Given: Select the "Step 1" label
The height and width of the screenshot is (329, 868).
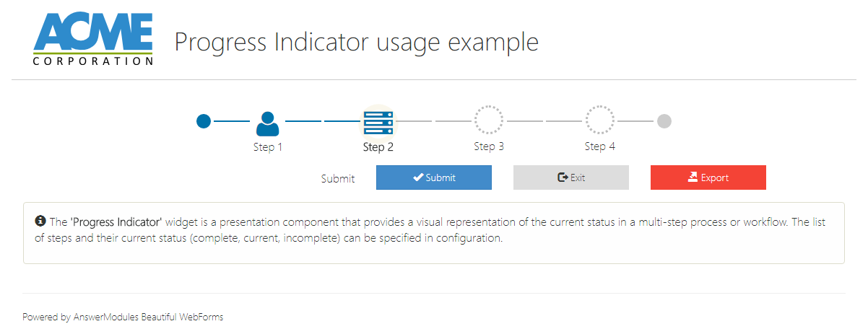Looking at the screenshot, I should pos(267,147).
